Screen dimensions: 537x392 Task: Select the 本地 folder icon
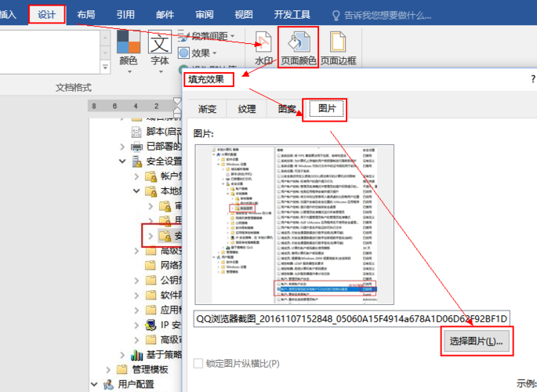pyautogui.click(x=151, y=191)
